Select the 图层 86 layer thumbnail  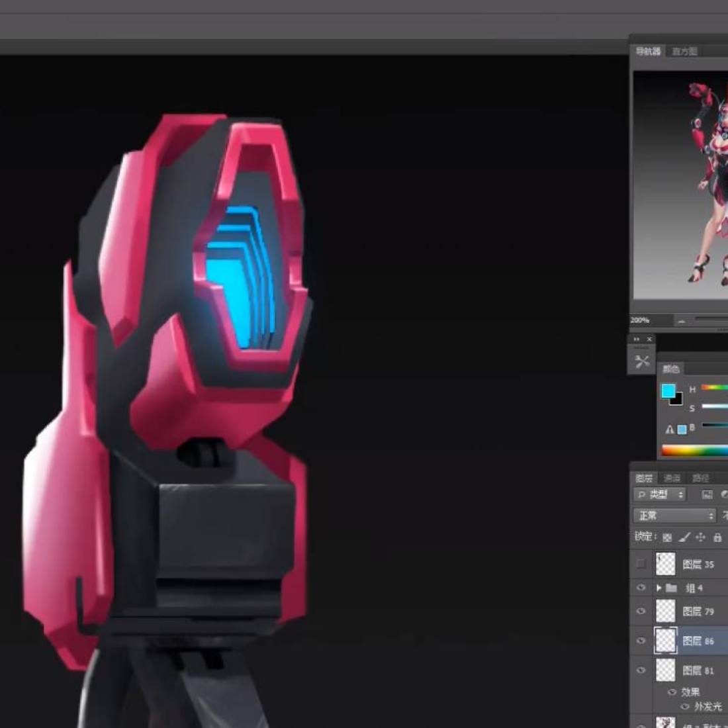(x=665, y=641)
